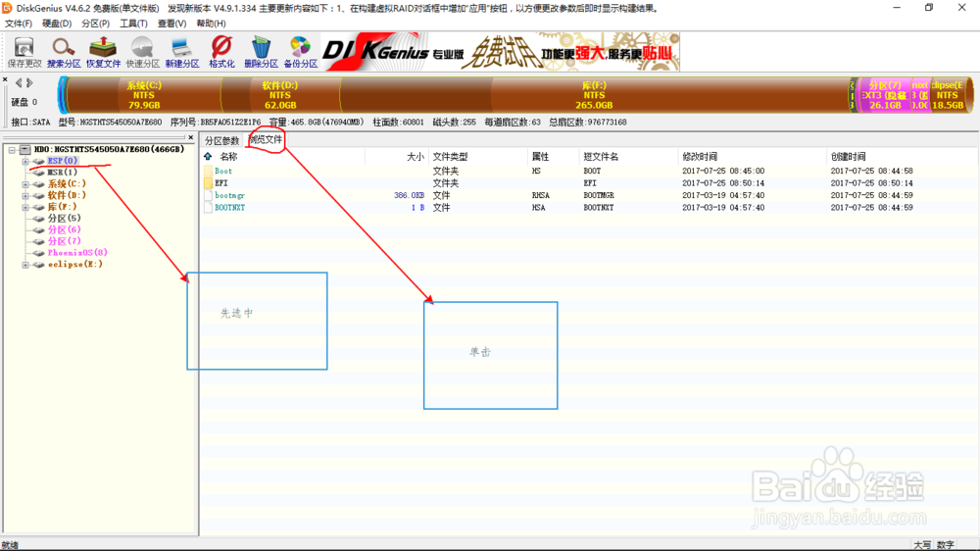Expand the eclipse(E:) tree node
Image resolution: width=980 pixels, height=551 pixels.
click(x=25, y=265)
